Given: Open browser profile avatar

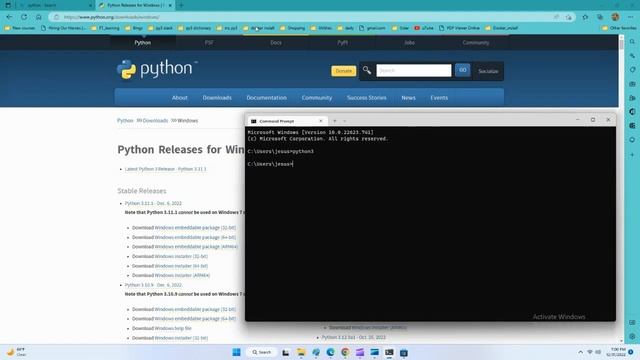Looking at the screenshot, I should coord(616,17).
